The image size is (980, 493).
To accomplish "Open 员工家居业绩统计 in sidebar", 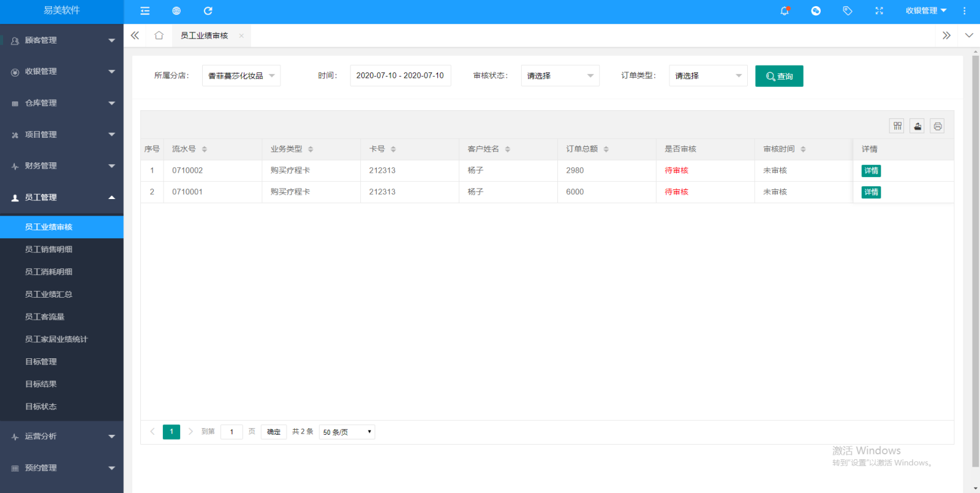I will click(x=62, y=339).
